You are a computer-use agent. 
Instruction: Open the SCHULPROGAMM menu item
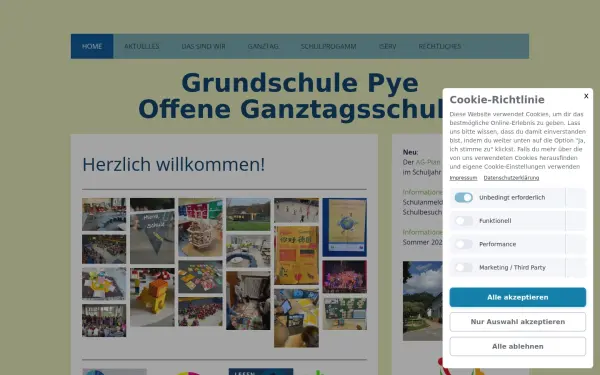pos(328,46)
